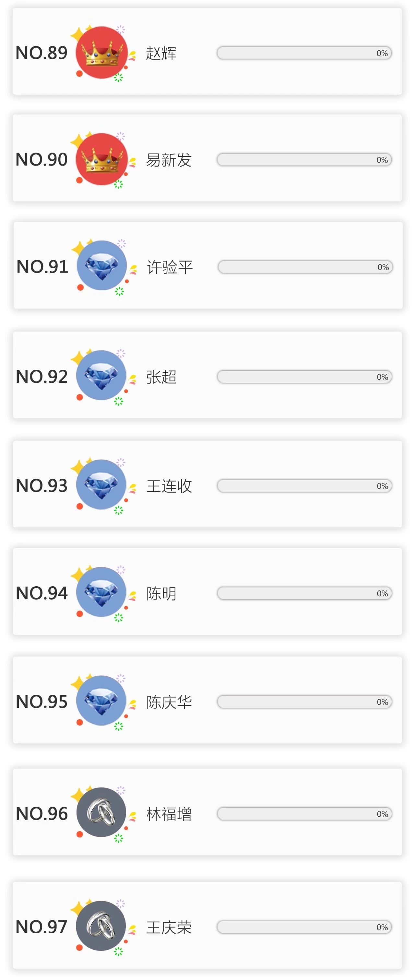
Task: Click the name 陈明
Action: click(161, 593)
